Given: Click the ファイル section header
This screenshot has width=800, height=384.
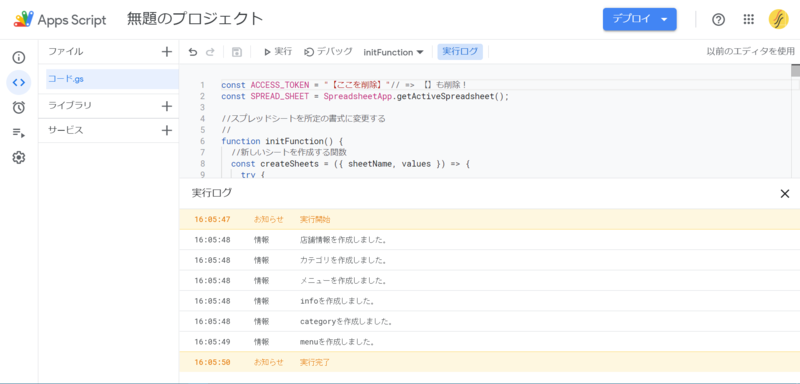Looking at the screenshot, I should coord(65,52).
